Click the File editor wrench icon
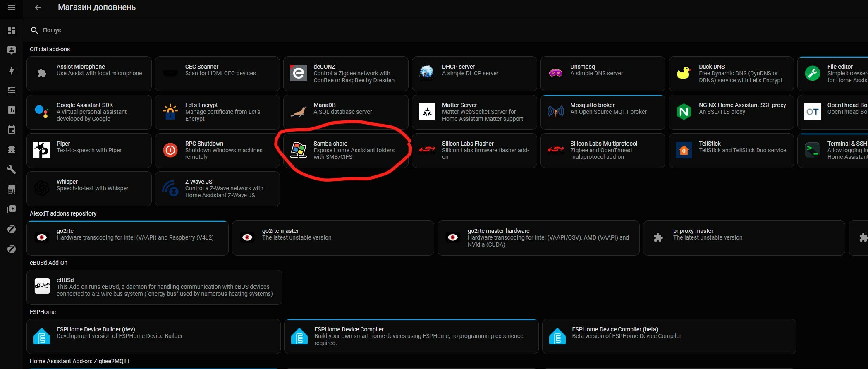 813,73
